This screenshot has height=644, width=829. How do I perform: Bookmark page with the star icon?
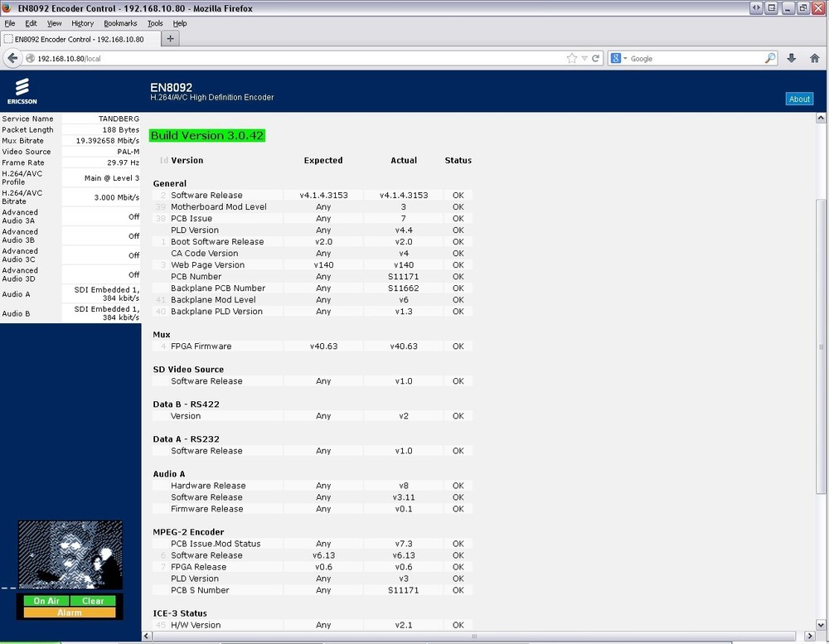click(571, 58)
